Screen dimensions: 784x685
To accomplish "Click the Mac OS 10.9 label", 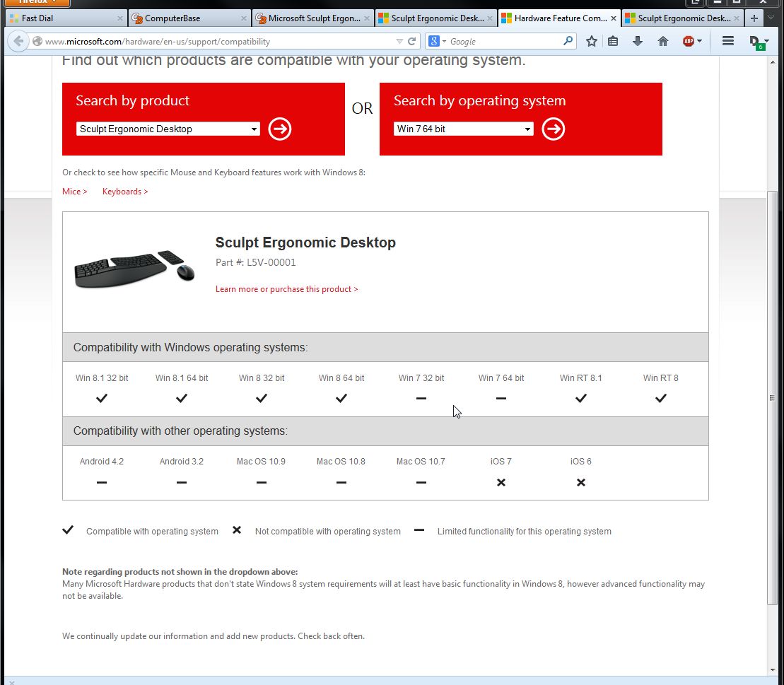I will click(x=261, y=462).
